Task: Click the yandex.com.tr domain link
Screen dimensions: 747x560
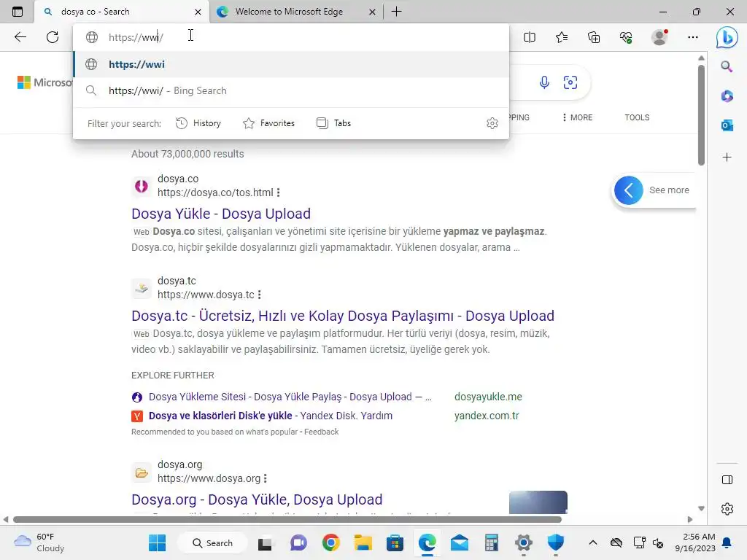Action: point(487,416)
